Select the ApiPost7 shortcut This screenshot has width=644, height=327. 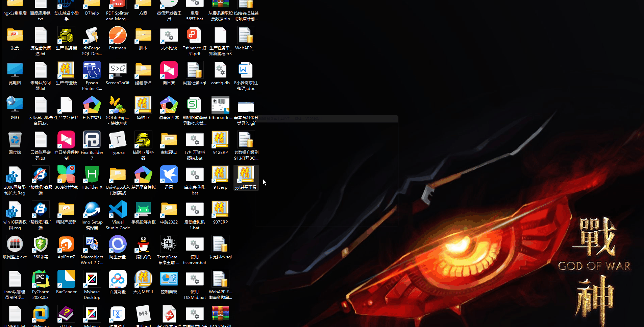pyautogui.click(x=66, y=244)
